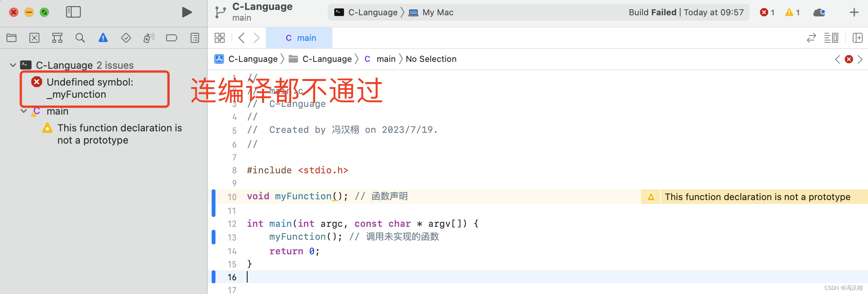
Task: Click line number 10 in gutter
Action: click(232, 197)
